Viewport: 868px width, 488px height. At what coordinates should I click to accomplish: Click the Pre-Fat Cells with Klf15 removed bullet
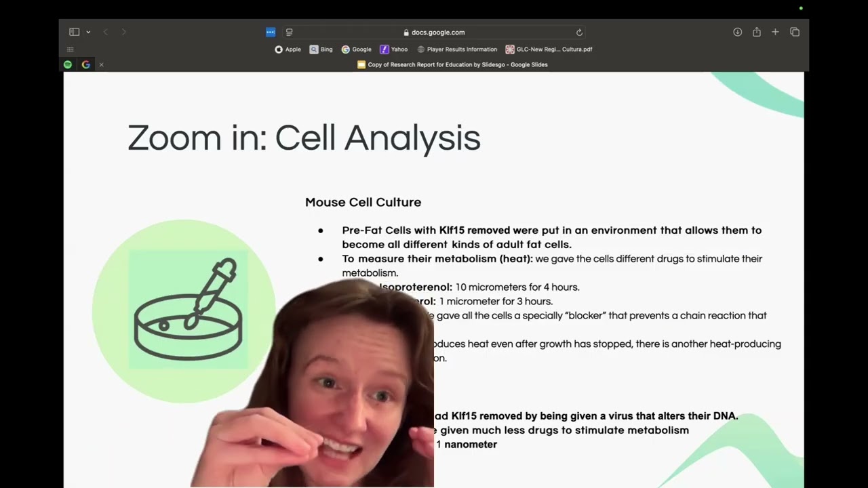coord(551,237)
